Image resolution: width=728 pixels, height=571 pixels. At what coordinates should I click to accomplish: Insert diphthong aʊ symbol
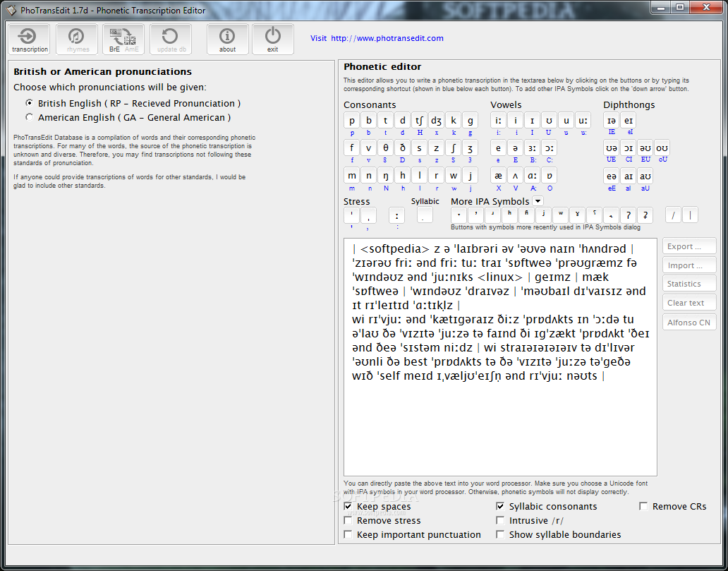645,176
